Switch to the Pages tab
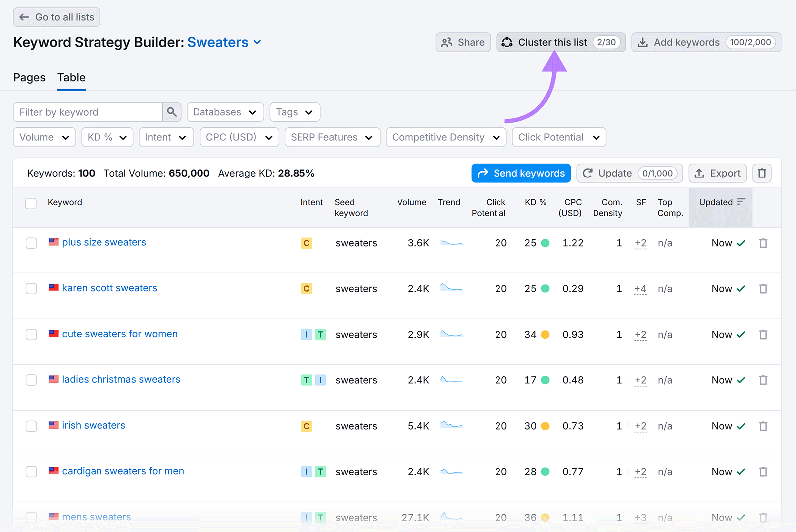 [29, 77]
